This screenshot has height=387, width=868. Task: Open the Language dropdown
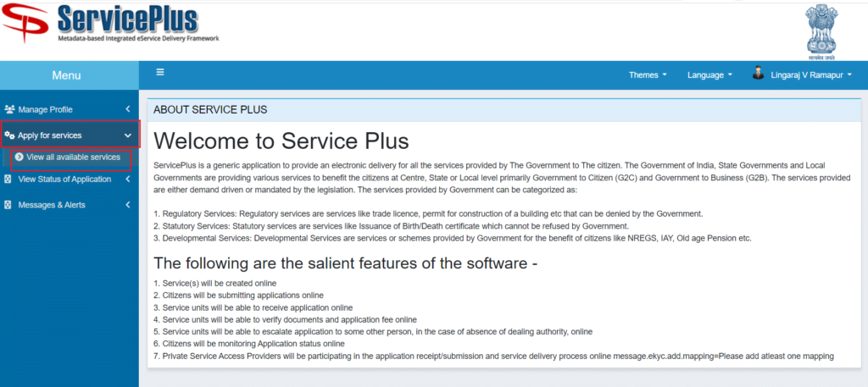click(x=709, y=75)
